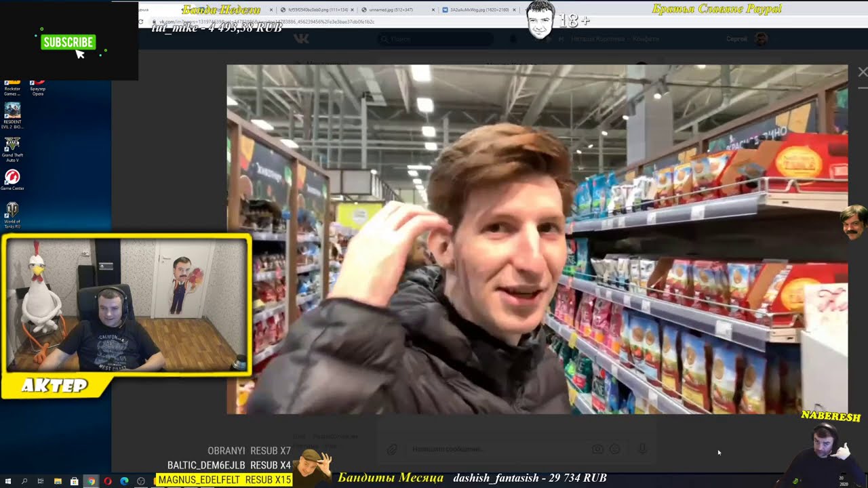This screenshot has height=488, width=868.
Task: Open Rockstar Games desktop shortcut
Action: coord(12,87)
